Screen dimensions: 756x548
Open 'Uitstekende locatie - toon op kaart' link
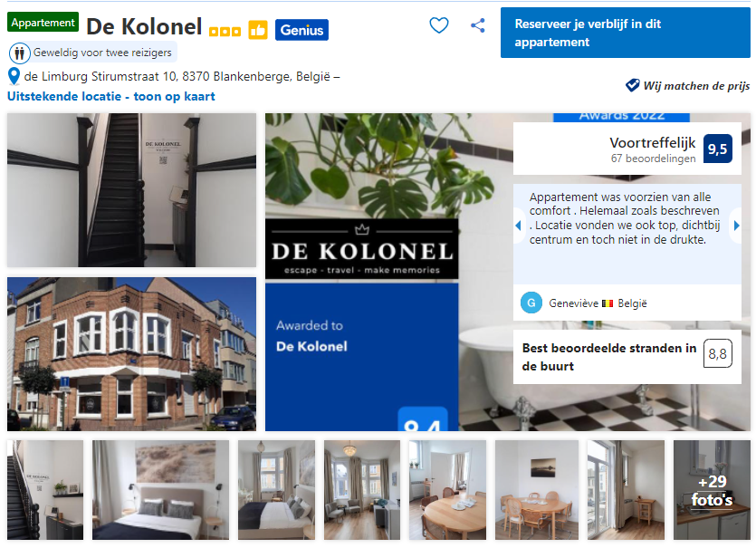click(x=110, y=97)
